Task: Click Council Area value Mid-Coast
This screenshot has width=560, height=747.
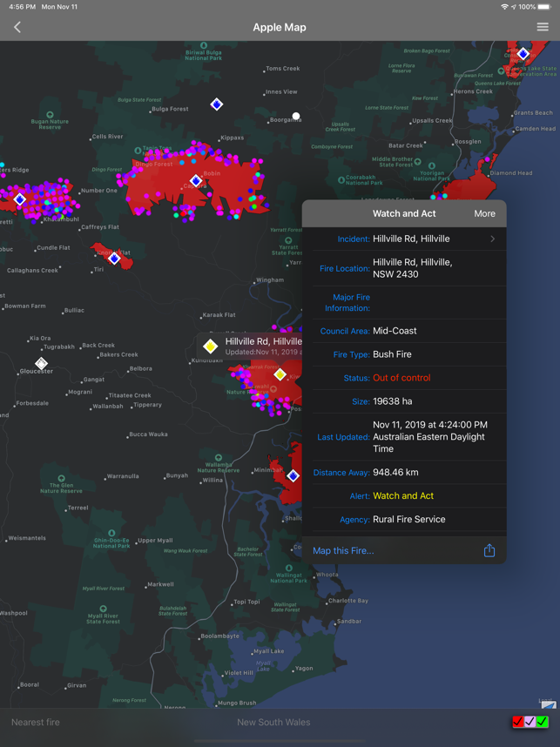Action: point(395,331)
